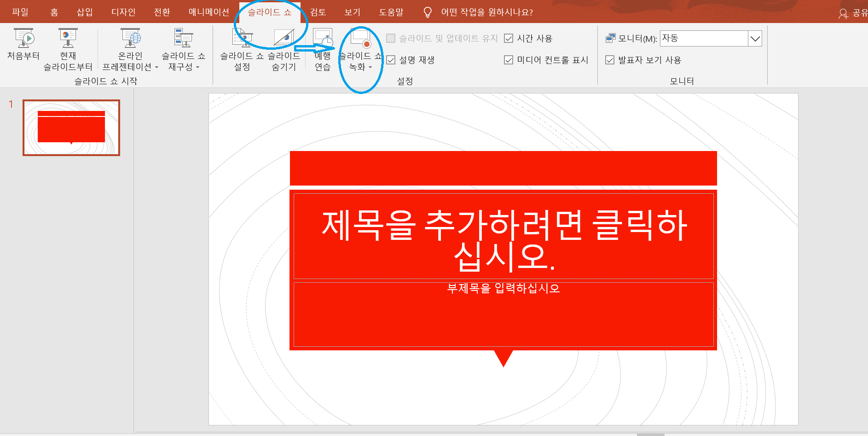868x436 pixels.
Task: Expand 슬라이드 쇼 녹화 dropdown arrow
Action: click(370, 67)
